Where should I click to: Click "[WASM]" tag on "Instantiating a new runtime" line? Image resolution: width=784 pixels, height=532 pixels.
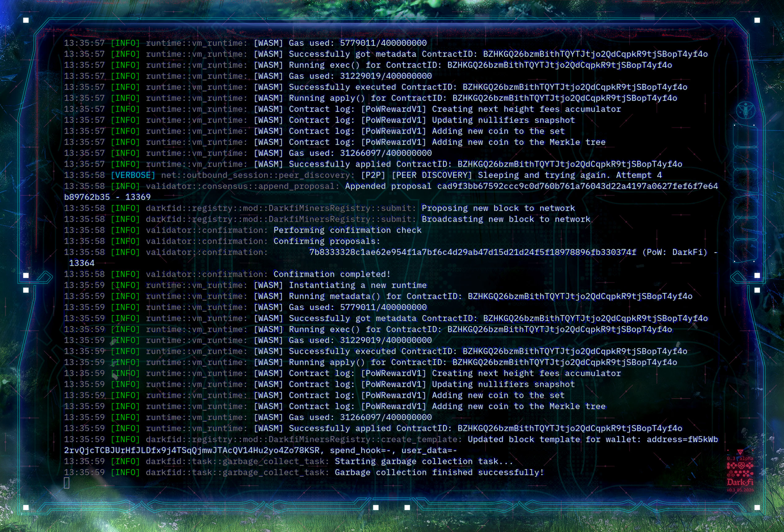(268, 285)
